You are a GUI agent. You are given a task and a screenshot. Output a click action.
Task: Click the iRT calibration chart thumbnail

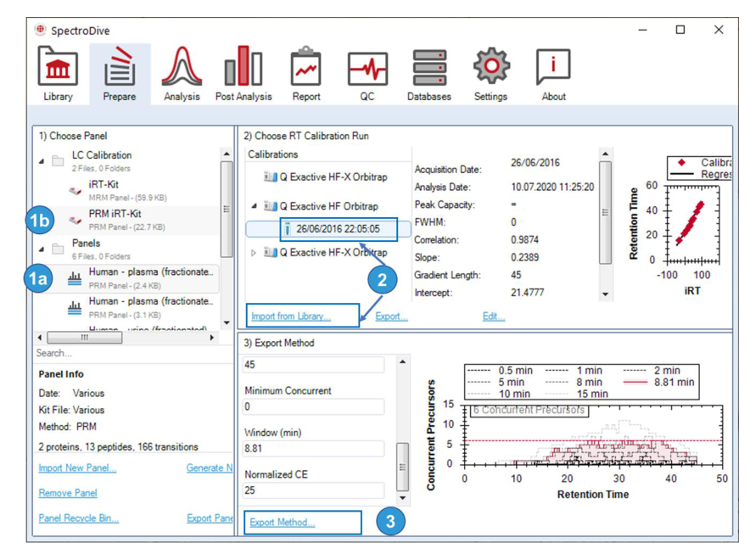click(681, 224)
